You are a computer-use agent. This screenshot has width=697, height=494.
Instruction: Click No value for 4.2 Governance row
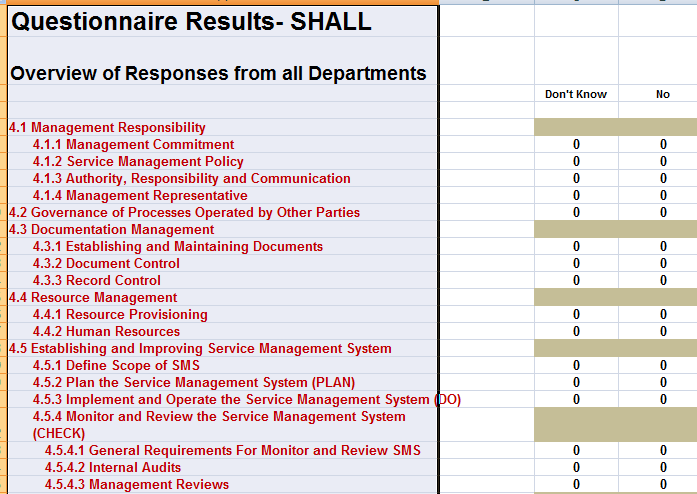pos(663,212)
